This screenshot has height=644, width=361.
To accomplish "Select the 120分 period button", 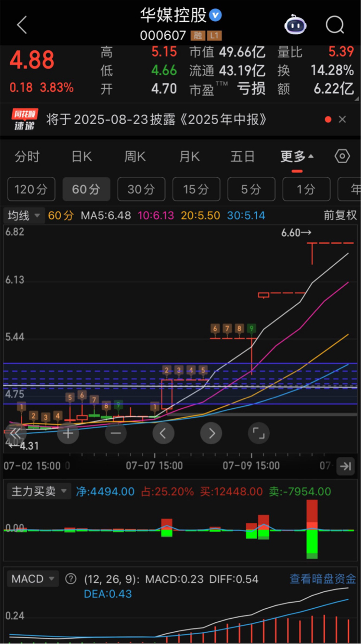I will [x=31, y=189].
